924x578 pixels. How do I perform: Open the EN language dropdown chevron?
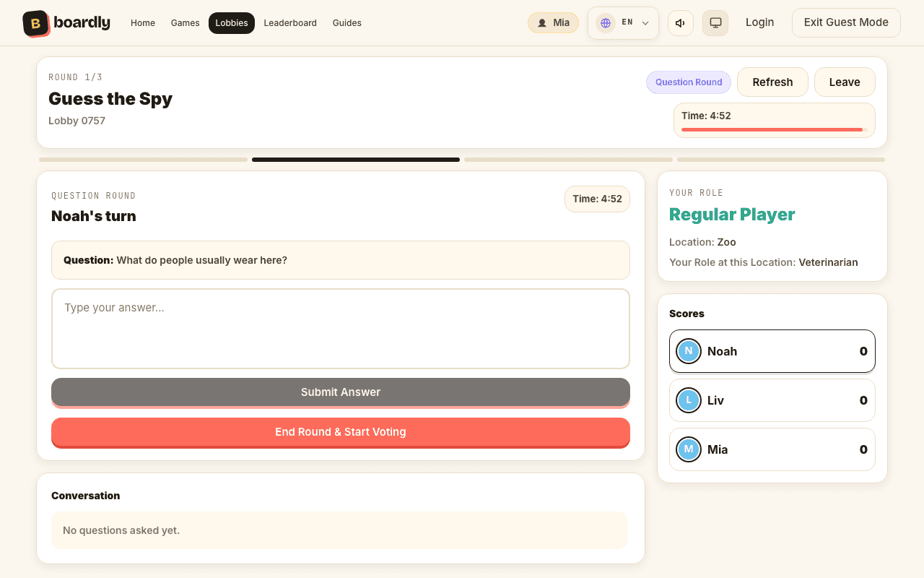645,23
